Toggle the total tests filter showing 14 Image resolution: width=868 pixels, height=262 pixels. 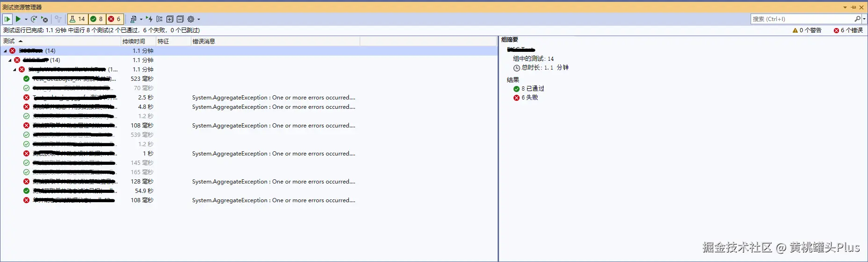(x=78, y=19)
